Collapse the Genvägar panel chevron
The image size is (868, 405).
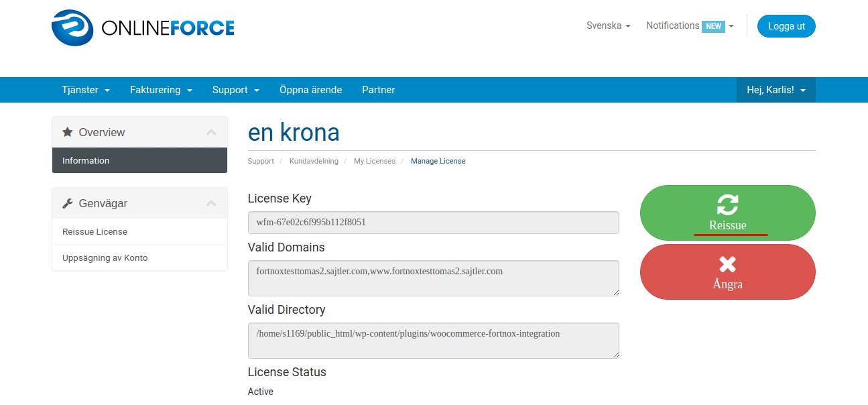pyautogui.click(x=211, y=203)
